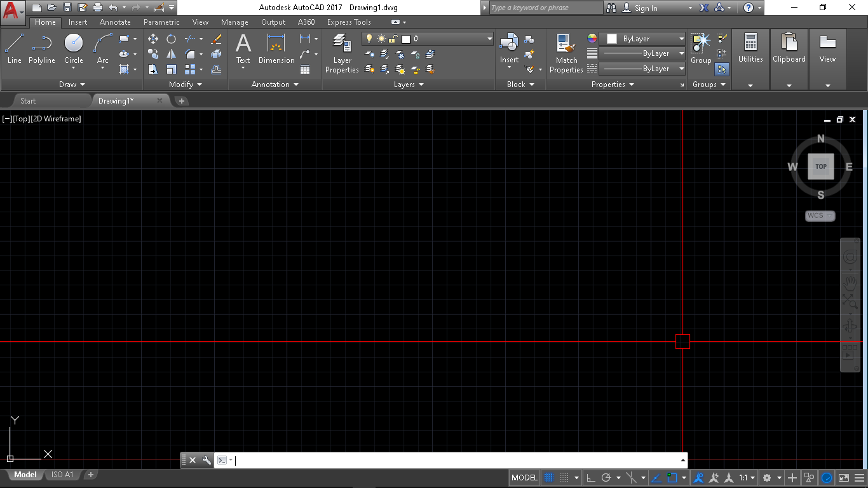Image resolution: width=868 pixels, height=488 pixels.
Task: Click the Move tool in Modify panel
Action: click(153, 39)
